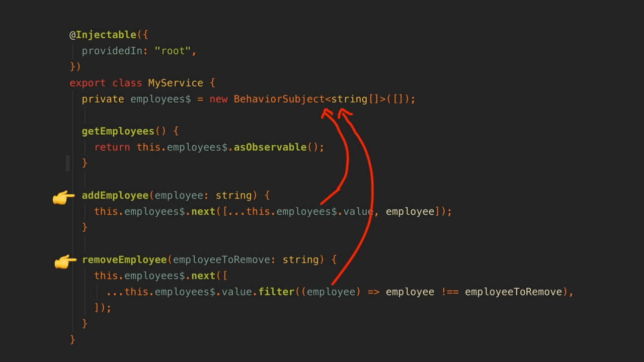This screenshot has width=644, height=362.
Task: Select the addEmployee method name
Action: coord(115,196)
